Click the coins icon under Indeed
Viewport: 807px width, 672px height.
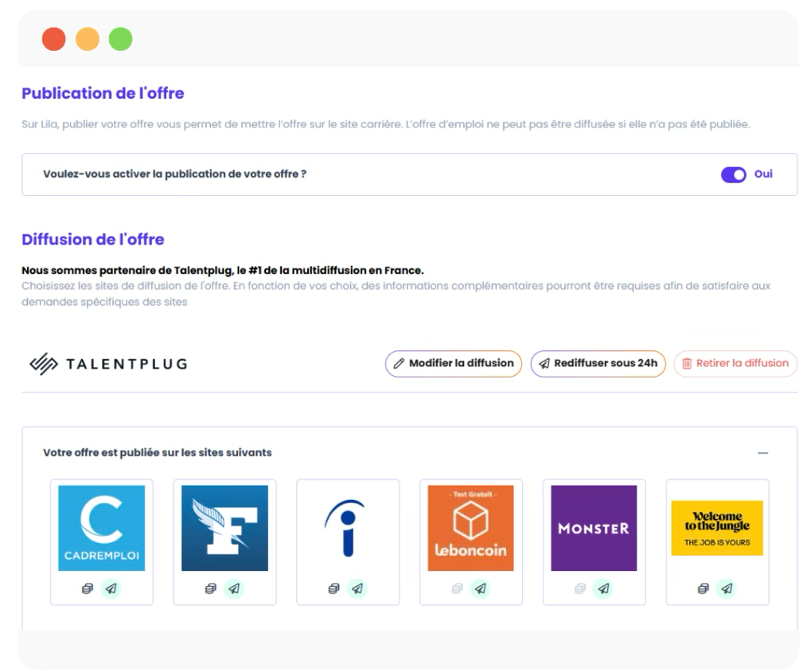[333, 589]
